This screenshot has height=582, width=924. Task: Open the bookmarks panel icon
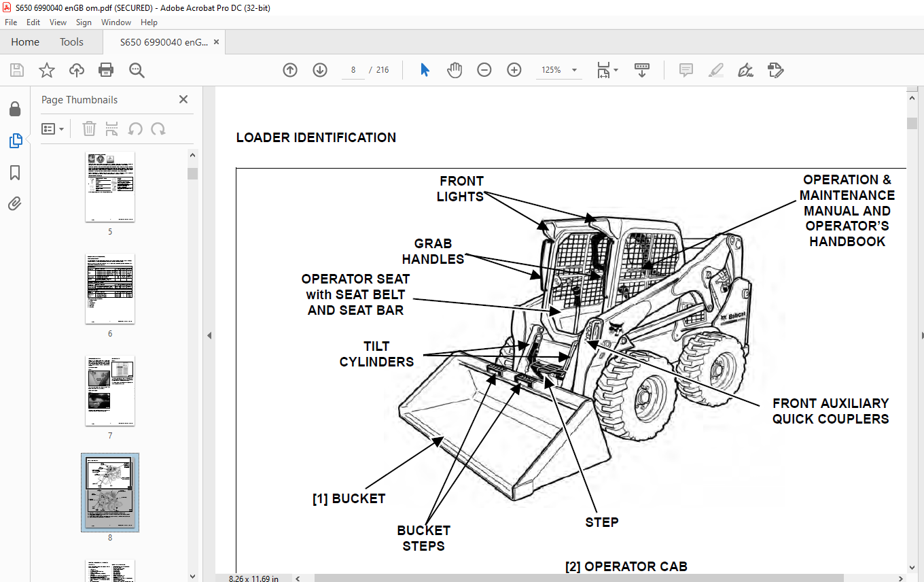click(x=15, y=173)
